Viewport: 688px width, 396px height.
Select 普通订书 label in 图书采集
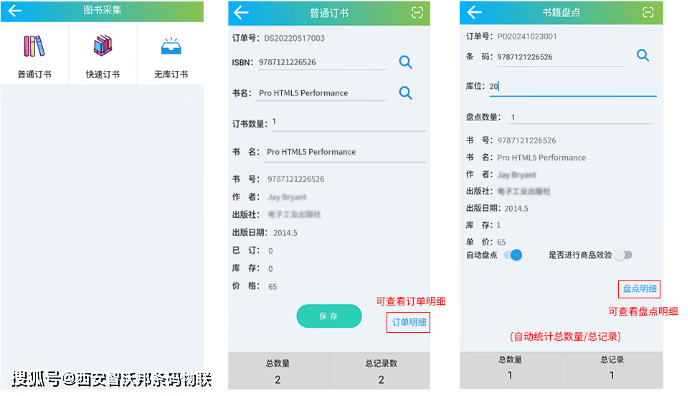[x=34, y=74]
